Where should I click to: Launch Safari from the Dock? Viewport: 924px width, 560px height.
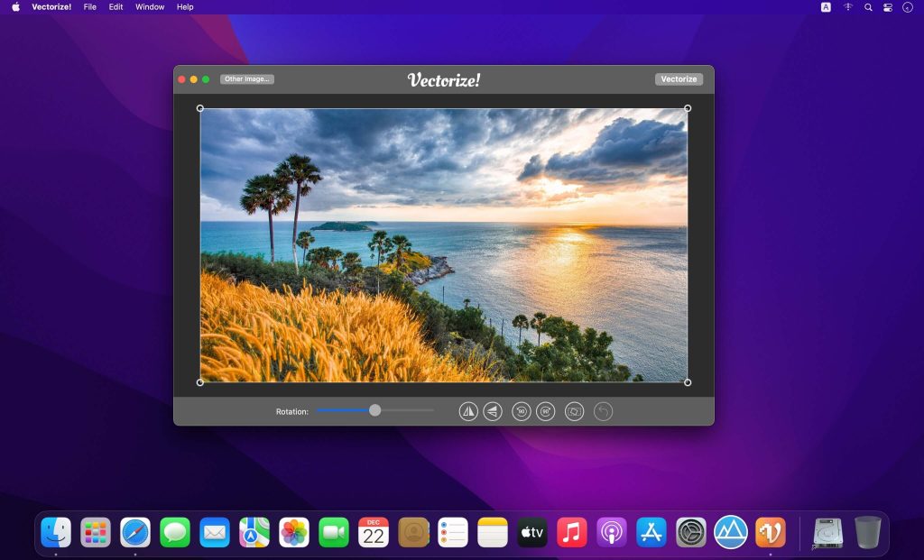pyautogui.click(x=135, y=532)
